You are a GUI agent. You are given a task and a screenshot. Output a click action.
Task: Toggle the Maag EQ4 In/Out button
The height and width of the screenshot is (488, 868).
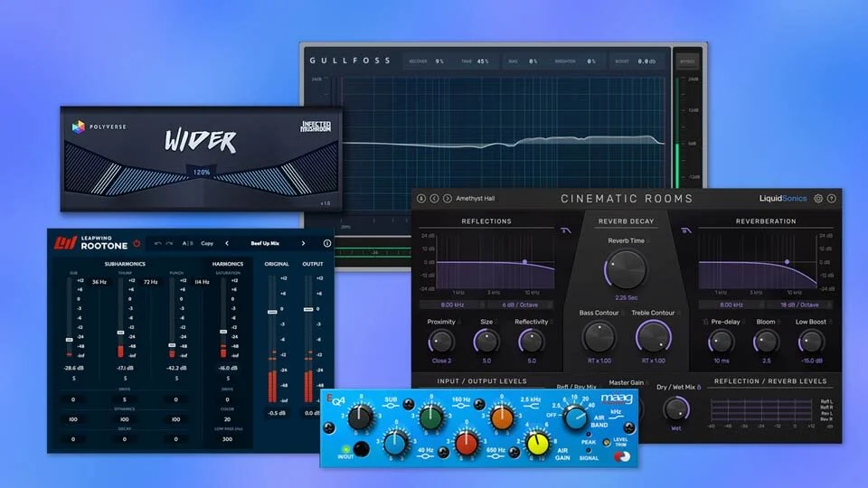tap(362, 449)
